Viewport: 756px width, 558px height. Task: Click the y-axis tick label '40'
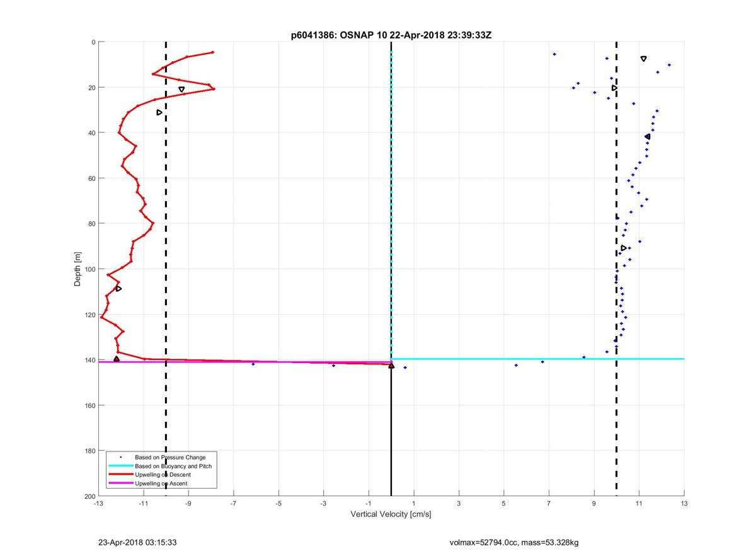coord(91,132)
